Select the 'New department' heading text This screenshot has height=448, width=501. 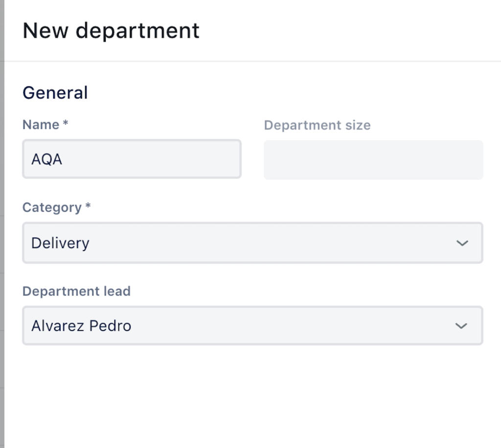coord(111,31)
